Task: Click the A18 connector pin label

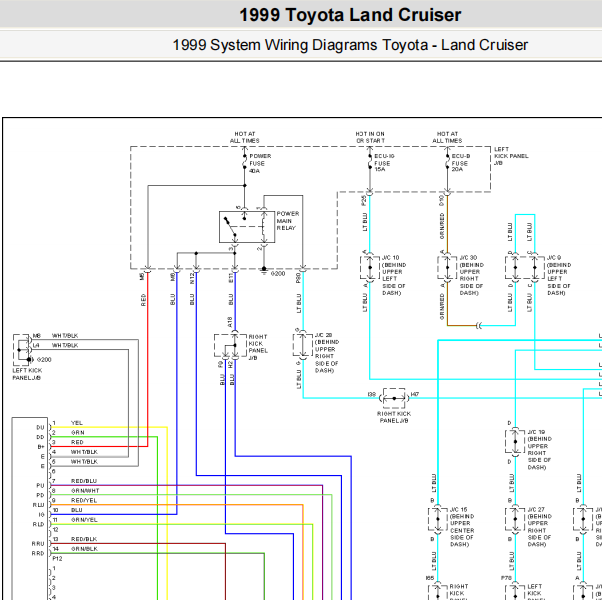Action: coord(230,322)
